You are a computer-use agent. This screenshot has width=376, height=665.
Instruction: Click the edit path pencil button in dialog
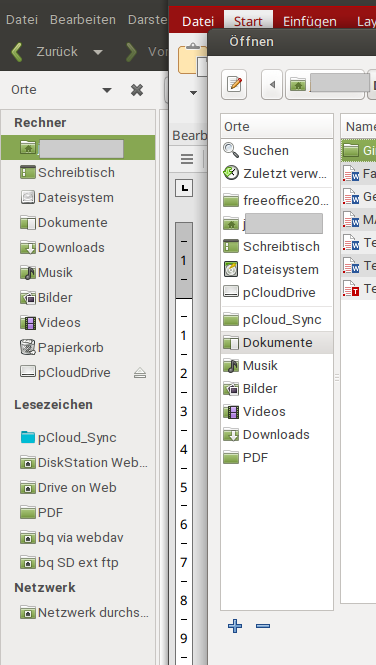point(234,85)
